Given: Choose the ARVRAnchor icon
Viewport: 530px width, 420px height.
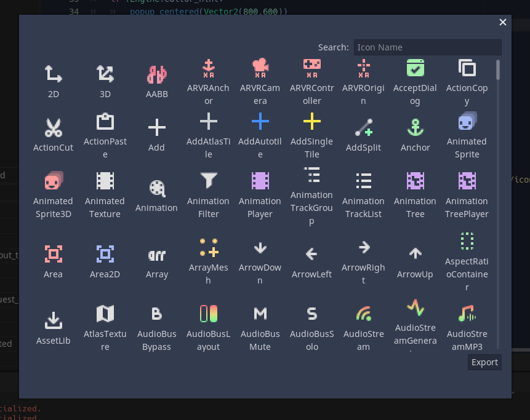Looking at the screenshot, I should (209, 68).
